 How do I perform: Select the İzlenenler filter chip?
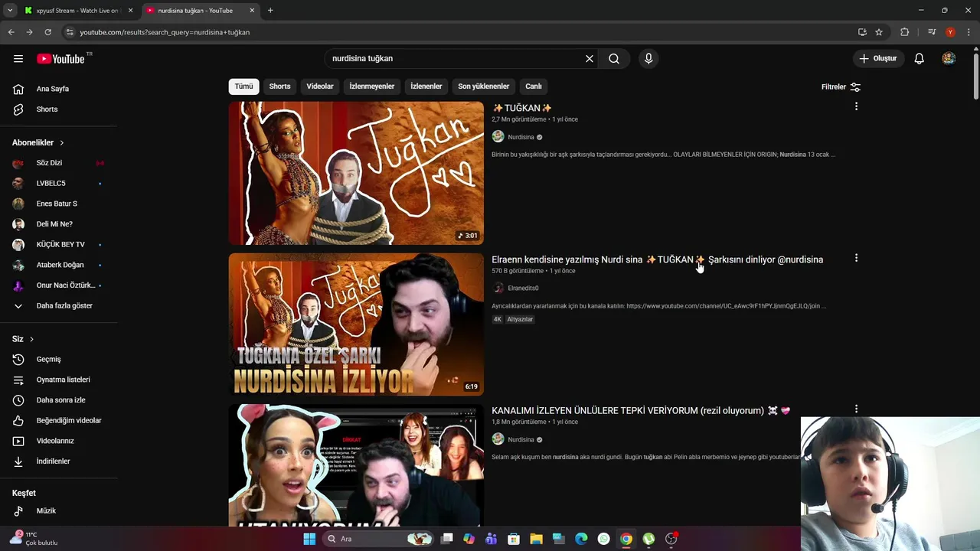[426, 86]
